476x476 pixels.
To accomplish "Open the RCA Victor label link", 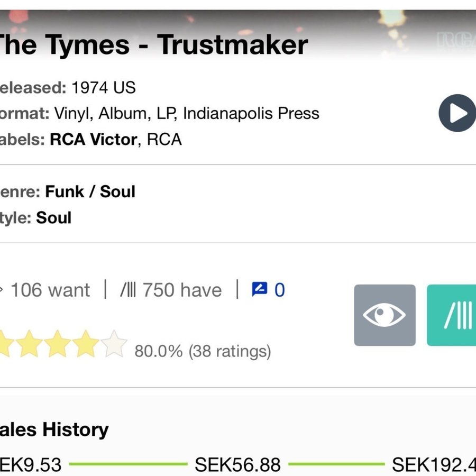I will (94, 139).
